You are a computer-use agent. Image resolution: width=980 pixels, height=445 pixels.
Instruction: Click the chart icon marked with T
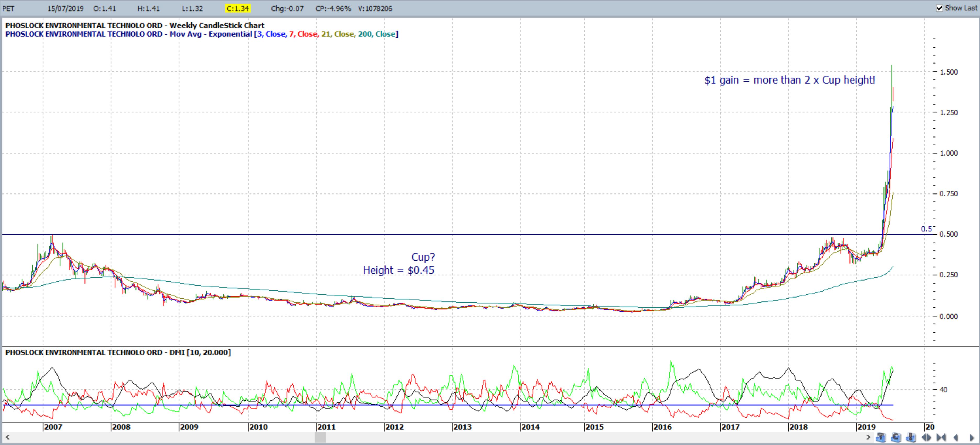881,437
